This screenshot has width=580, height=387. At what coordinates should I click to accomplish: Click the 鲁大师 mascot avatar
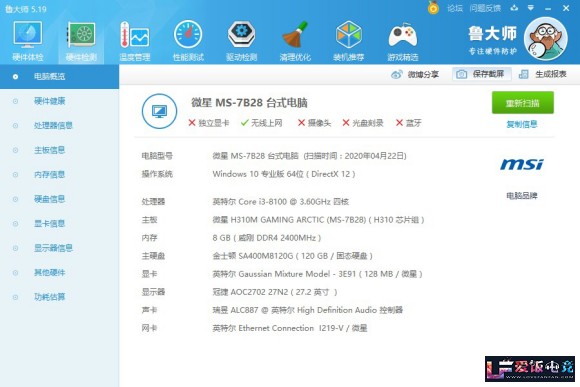point(546,39)
